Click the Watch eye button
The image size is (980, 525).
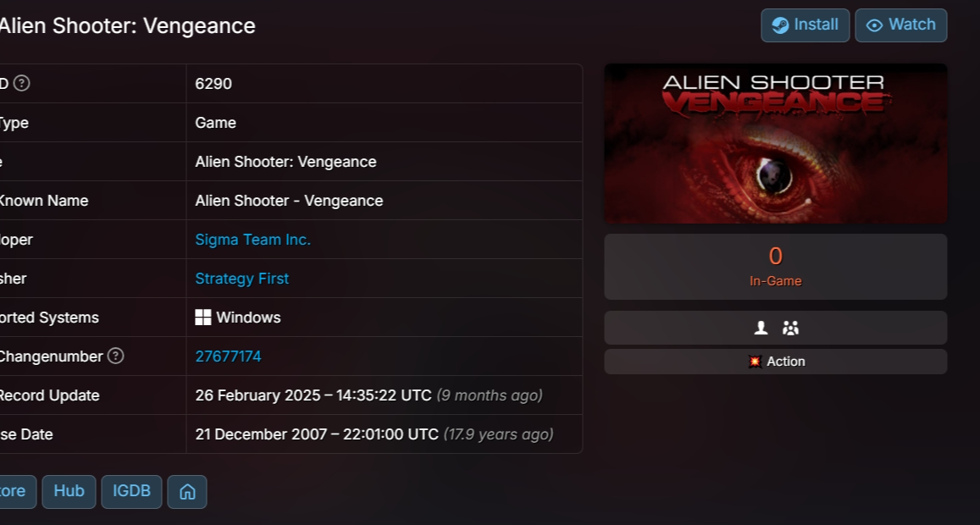point(900,25)
